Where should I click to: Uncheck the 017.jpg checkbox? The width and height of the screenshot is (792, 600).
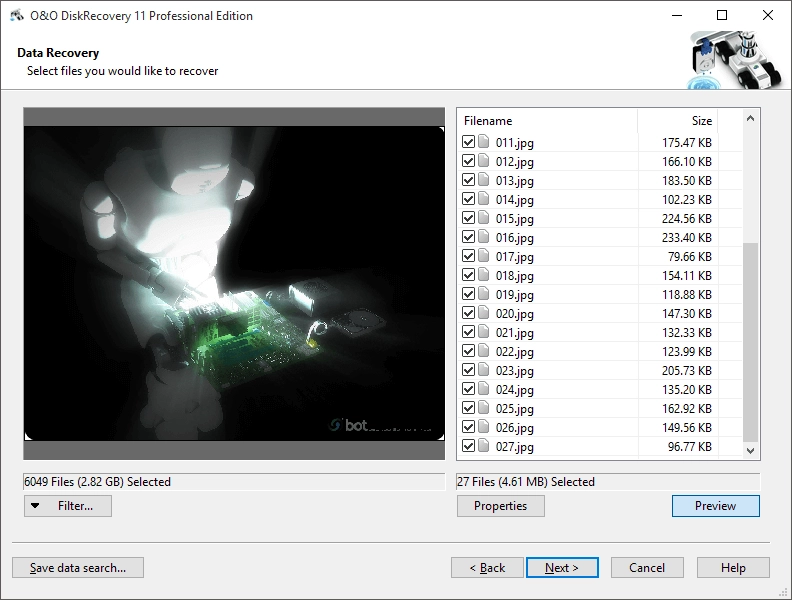468,256
